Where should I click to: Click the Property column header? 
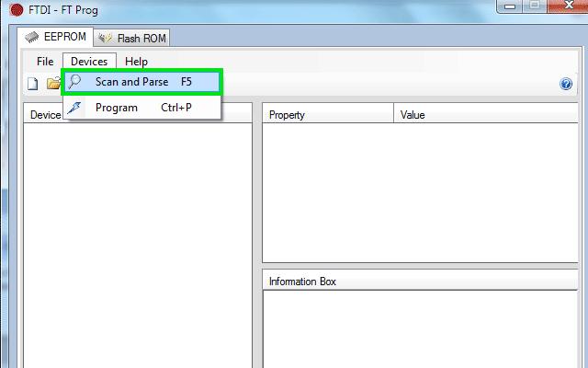(x=328, y=115)
